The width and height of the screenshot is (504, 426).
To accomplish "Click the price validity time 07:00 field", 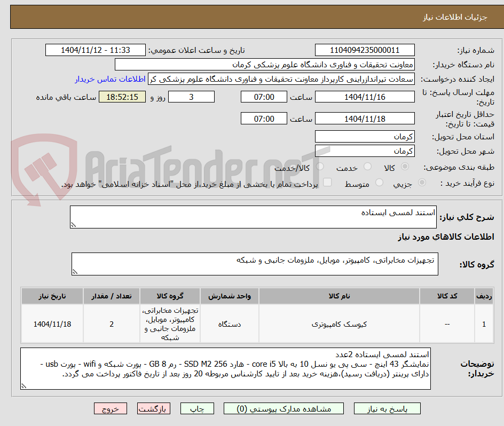I will (x=264, y=119).
